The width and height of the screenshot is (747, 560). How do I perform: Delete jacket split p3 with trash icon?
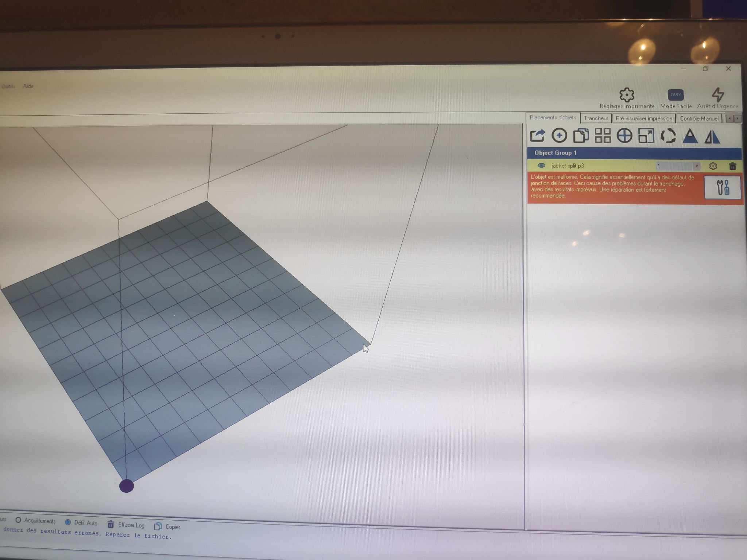pyautogui.click(x=732, y=167)
